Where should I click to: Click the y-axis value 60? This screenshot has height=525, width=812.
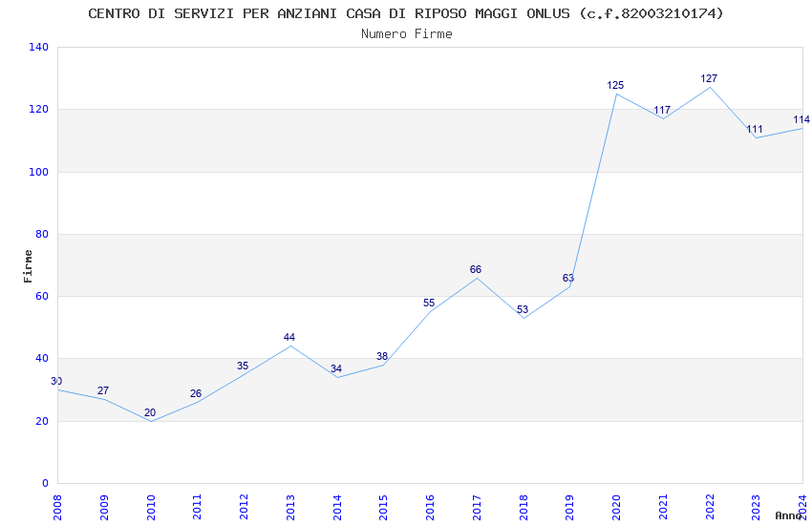click(x=42, y=296)
